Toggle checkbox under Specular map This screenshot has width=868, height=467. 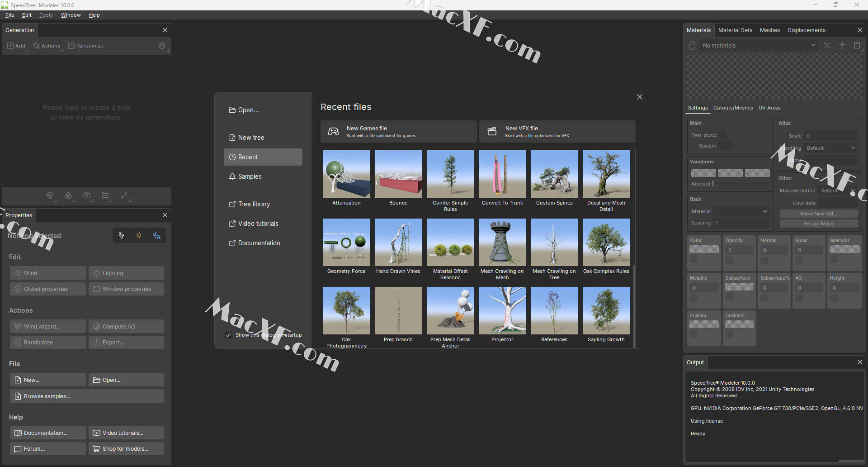tap(834, 259)
